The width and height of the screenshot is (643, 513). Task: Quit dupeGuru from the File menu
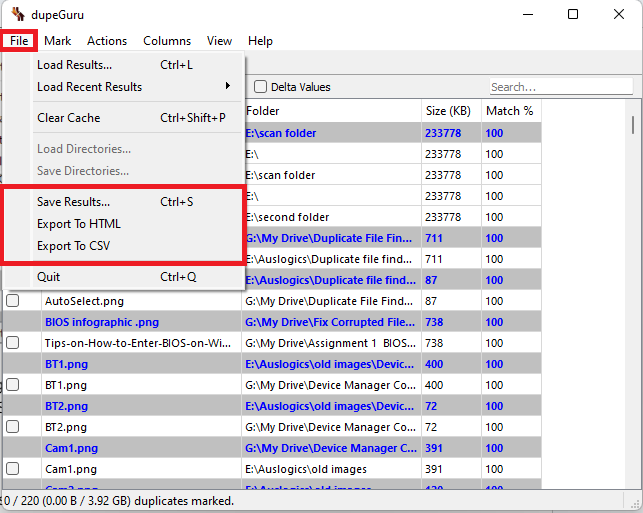pyautogui.click(x=49, y=277)
